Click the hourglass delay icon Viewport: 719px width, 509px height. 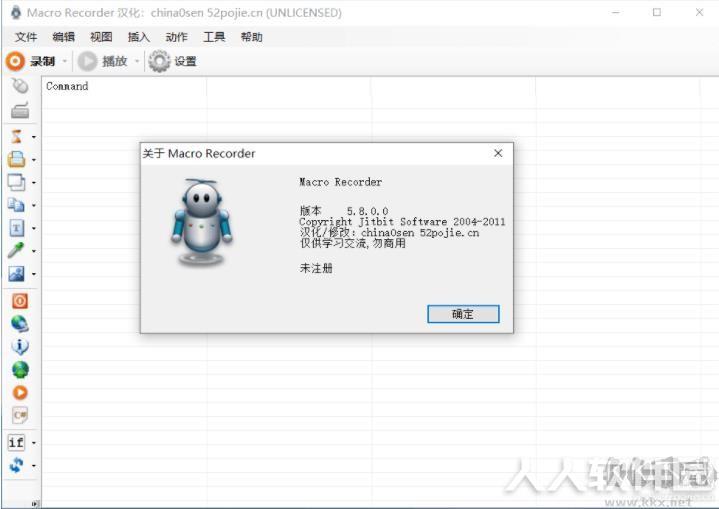[17, 137]
